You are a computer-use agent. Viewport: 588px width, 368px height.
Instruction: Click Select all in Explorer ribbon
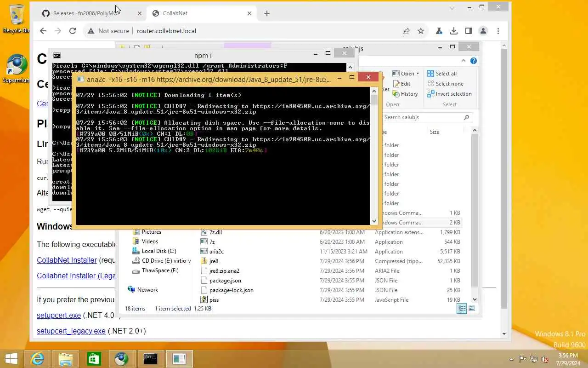coord(441,74)
